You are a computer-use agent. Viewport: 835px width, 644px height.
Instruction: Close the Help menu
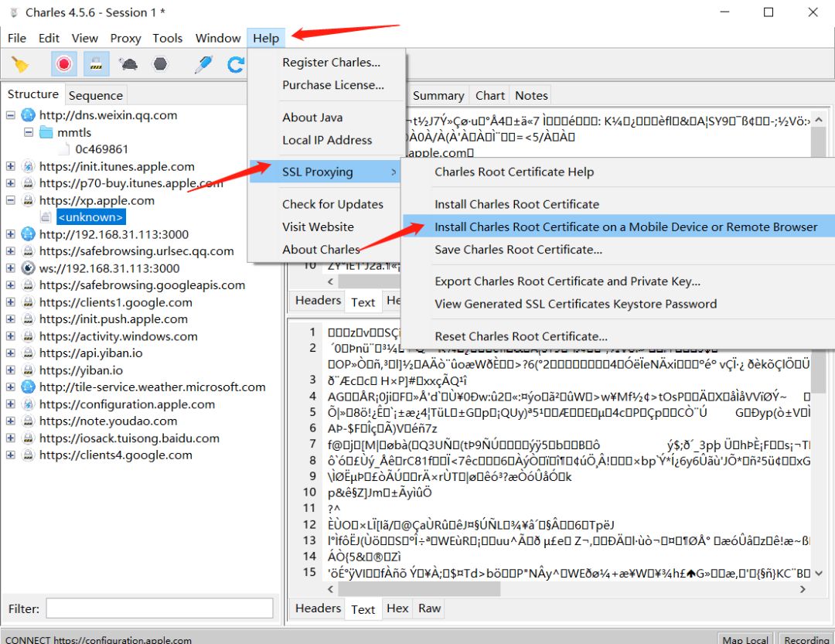266,39
